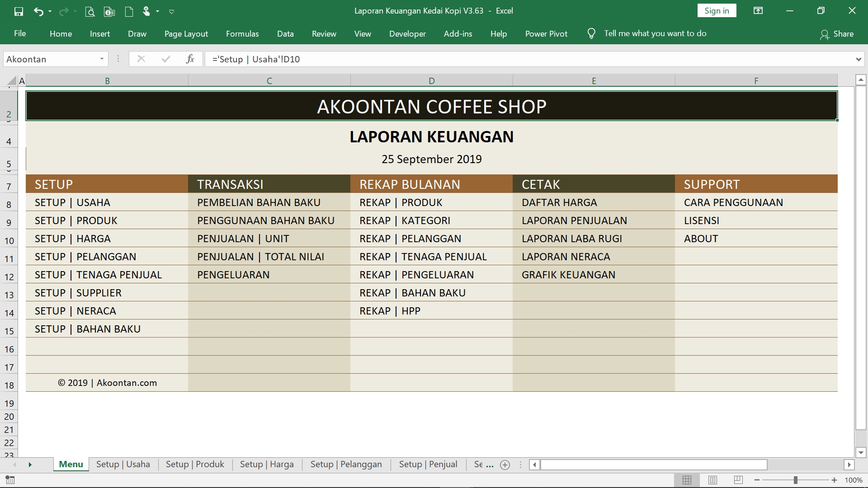
Task: Open the LISENSI link
Action: click(702, 221)
